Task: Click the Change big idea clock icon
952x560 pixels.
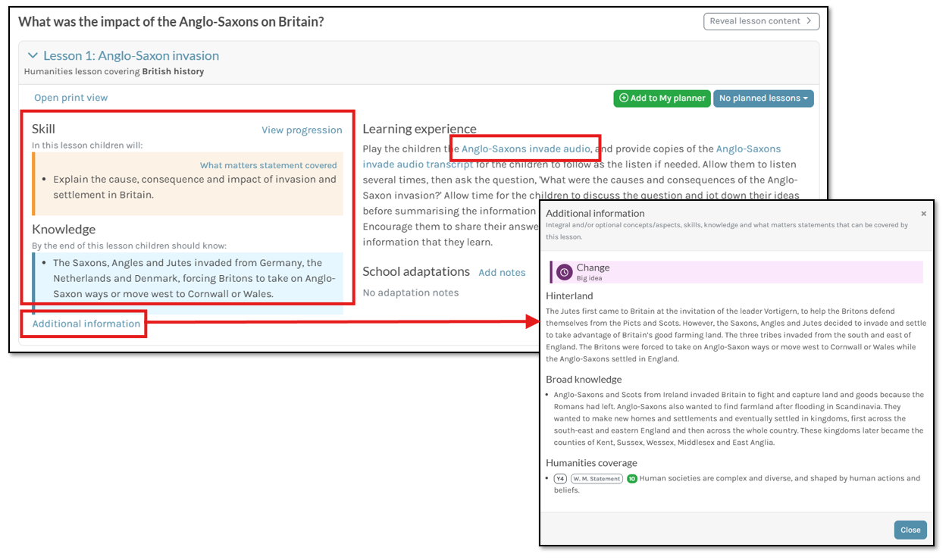Action: coord(565,272)
